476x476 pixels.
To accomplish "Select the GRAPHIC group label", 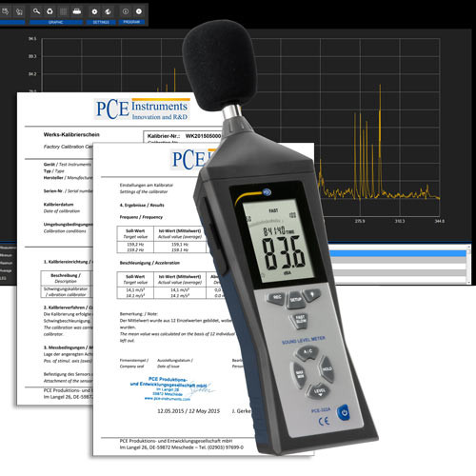I will click(56, 22).
